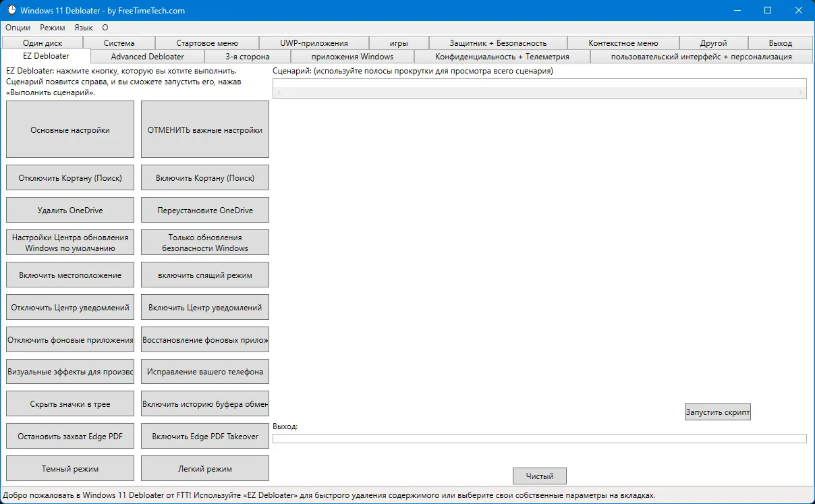815x504 pixels.
Task: Click Отключить фоновые приложения button
Action: click(70, 339)
